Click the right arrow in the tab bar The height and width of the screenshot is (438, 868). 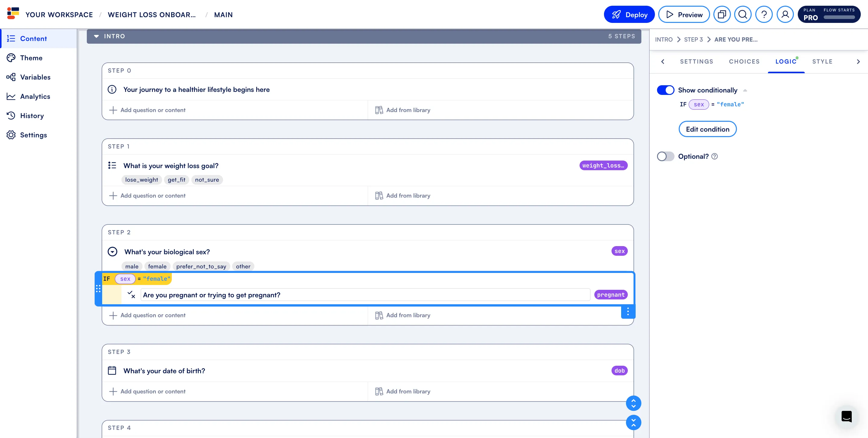[x=858, y=62]
